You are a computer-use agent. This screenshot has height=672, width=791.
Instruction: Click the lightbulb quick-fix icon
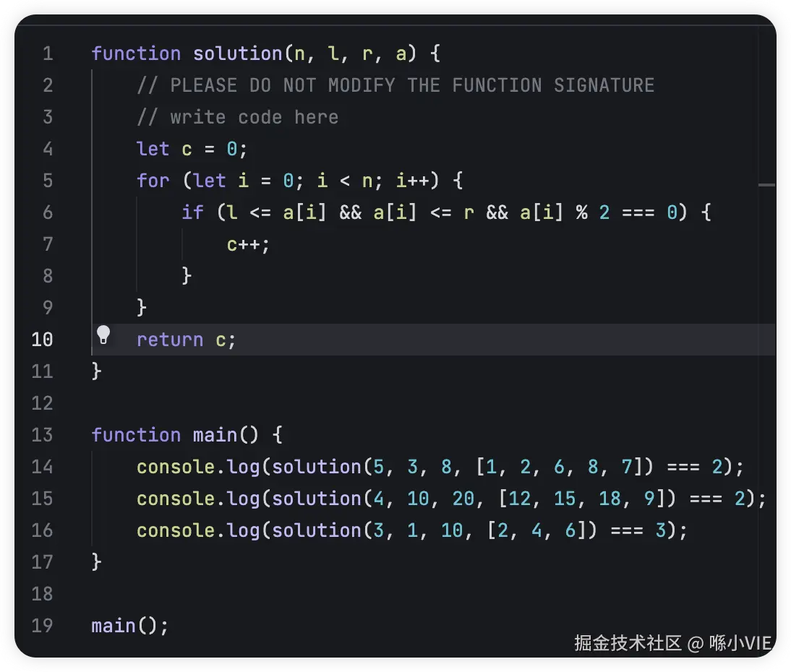pyautogui.click(x=103, y=335)
